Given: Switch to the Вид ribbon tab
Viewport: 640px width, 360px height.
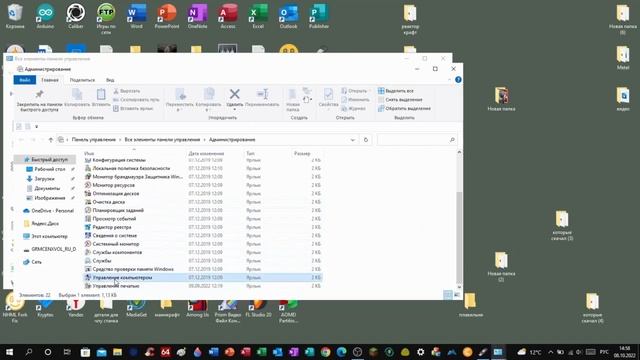Looking at the screenshot, I should (110, 80).
